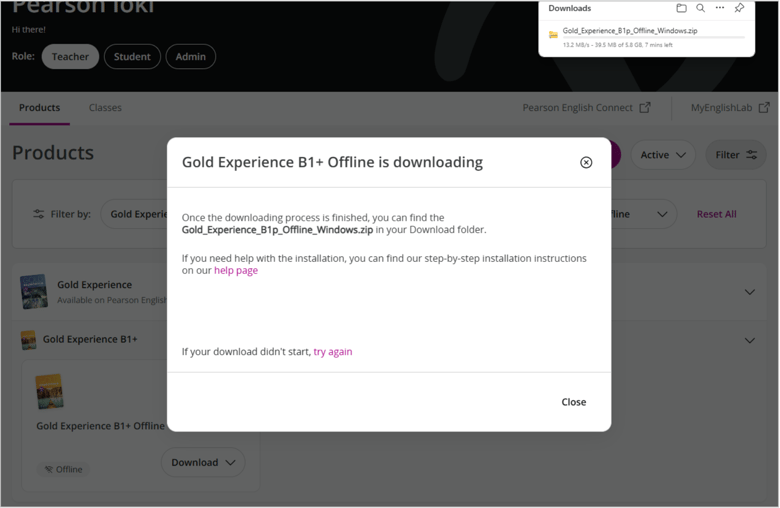This screenshot has height=508, width=780.
Task: Click the Products page heading
Action: click(53, 153)
